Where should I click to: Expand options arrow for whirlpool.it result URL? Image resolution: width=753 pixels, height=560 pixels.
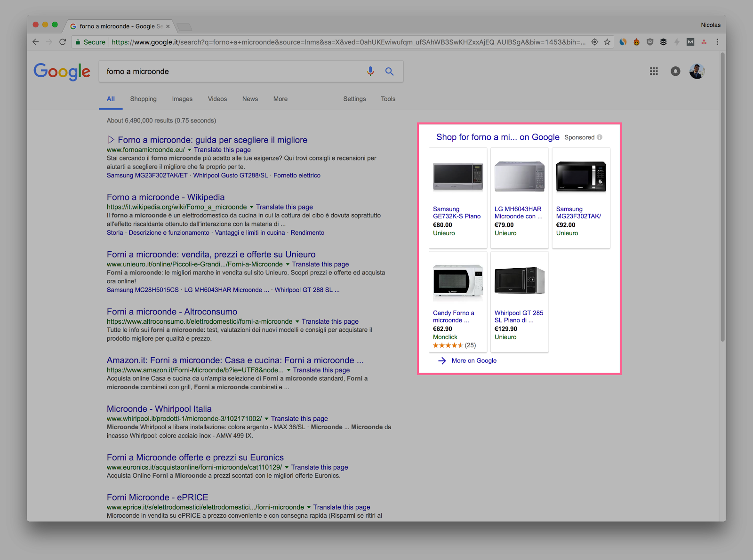266,419
